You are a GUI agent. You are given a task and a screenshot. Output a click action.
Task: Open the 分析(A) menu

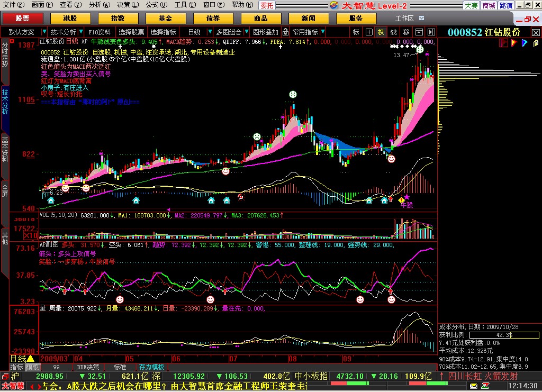pos(99,5)
